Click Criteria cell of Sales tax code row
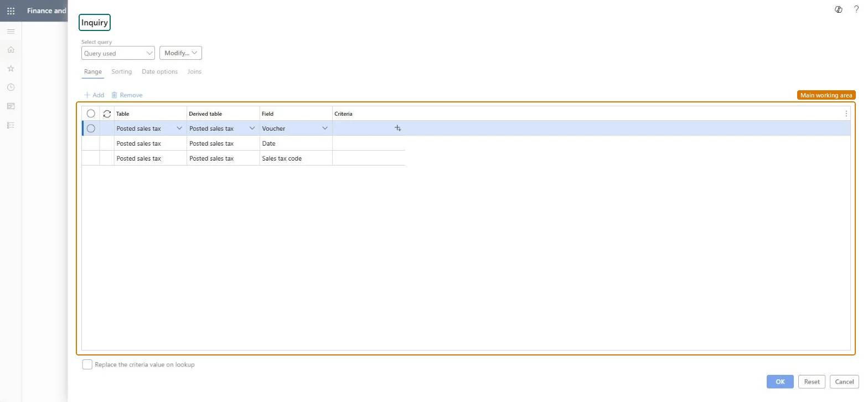868x402 pixels. (369, 158)
